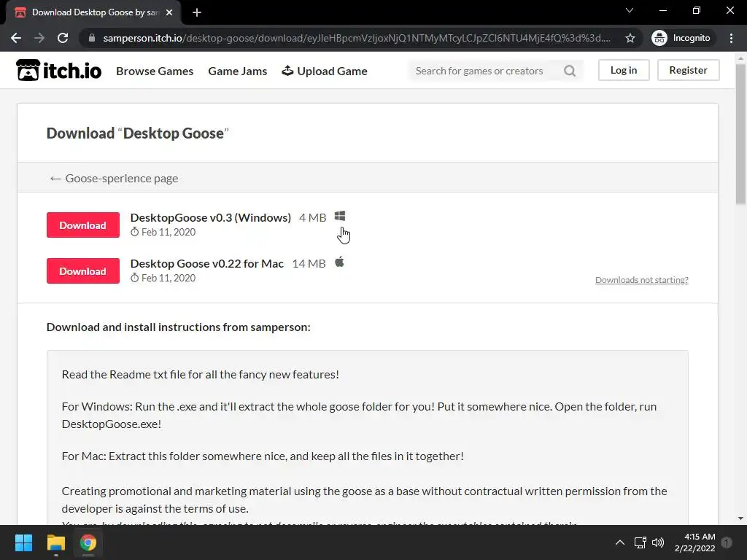This screenshot has height=560, width=747.
Task: Click the Windows build's 'Feb 11, 2020' date
Action: point(169,232)
